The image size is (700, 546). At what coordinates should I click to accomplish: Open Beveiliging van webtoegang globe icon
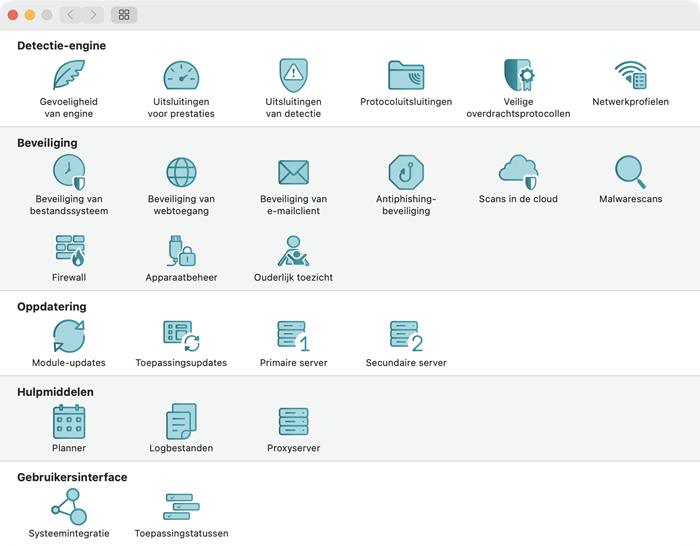pos(181,172)
